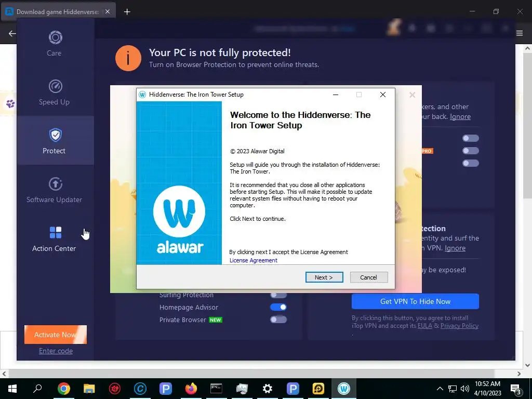532x399 pixels.
Task: Click the horizontal scroll left arrow
Action: click(x=4, y=374)
